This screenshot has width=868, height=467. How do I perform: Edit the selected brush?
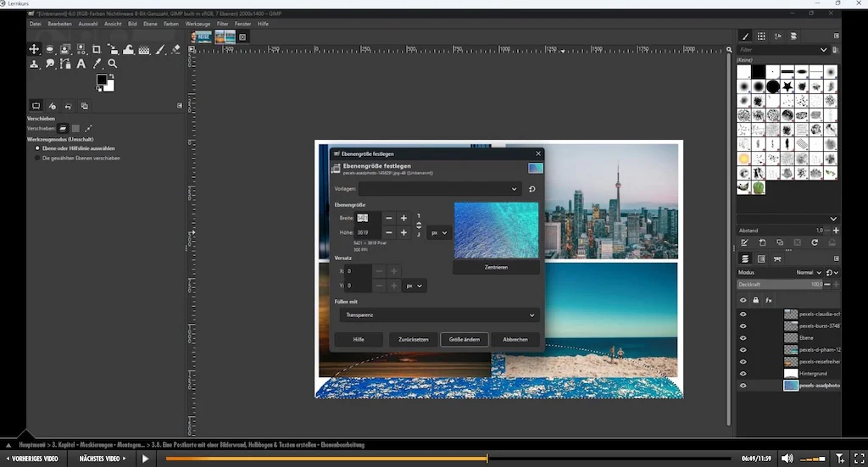point(744,243)
